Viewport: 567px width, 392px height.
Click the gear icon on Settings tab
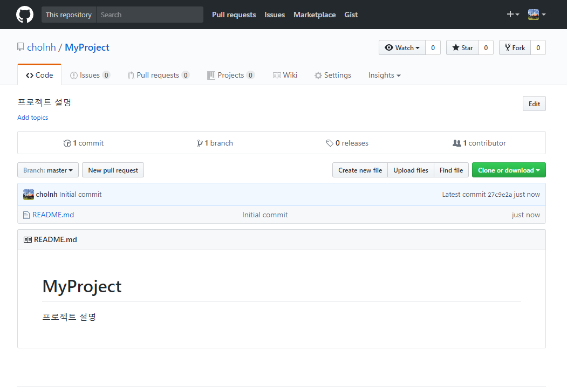[318, 75]
